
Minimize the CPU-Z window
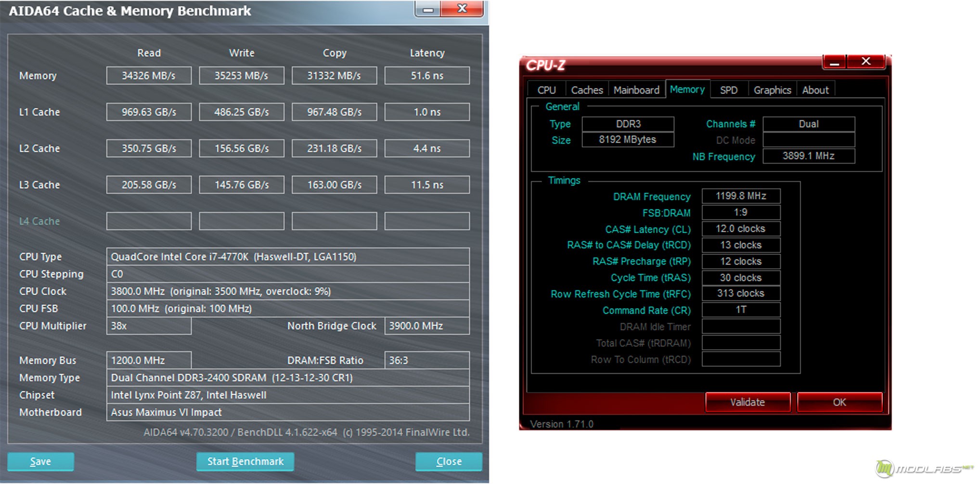tap(835, 62)
